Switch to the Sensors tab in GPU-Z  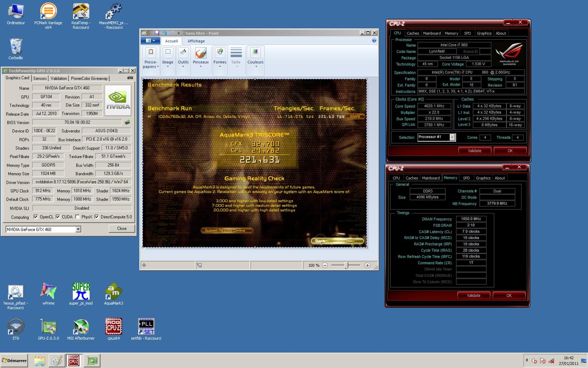pyautogui.click(x=40, y=78)
